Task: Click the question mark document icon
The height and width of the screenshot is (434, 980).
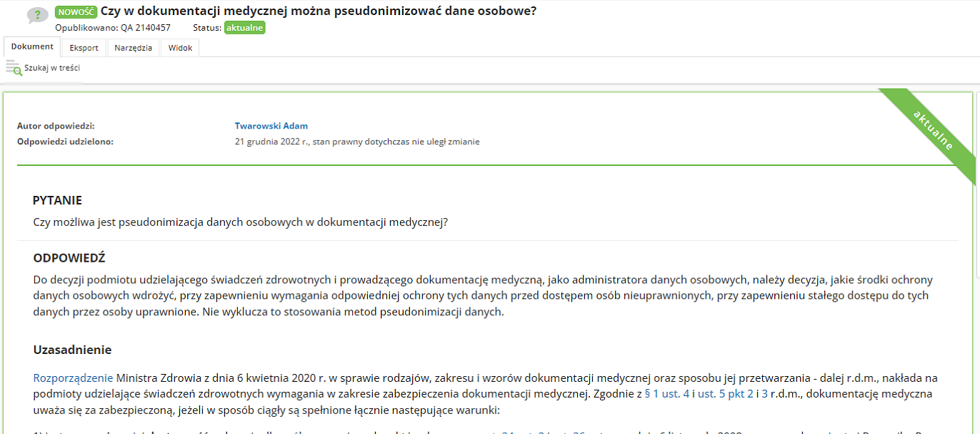Action: click(x=37, y=16)
